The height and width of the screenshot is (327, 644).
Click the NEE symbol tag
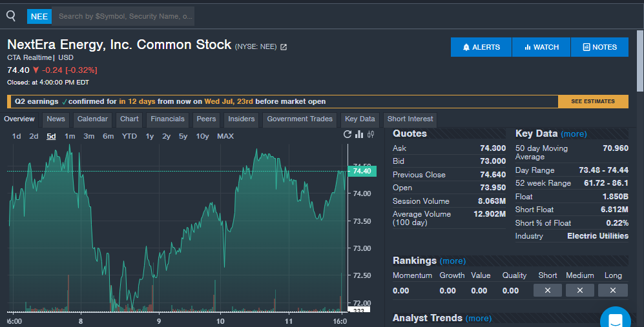coord(39,16)
